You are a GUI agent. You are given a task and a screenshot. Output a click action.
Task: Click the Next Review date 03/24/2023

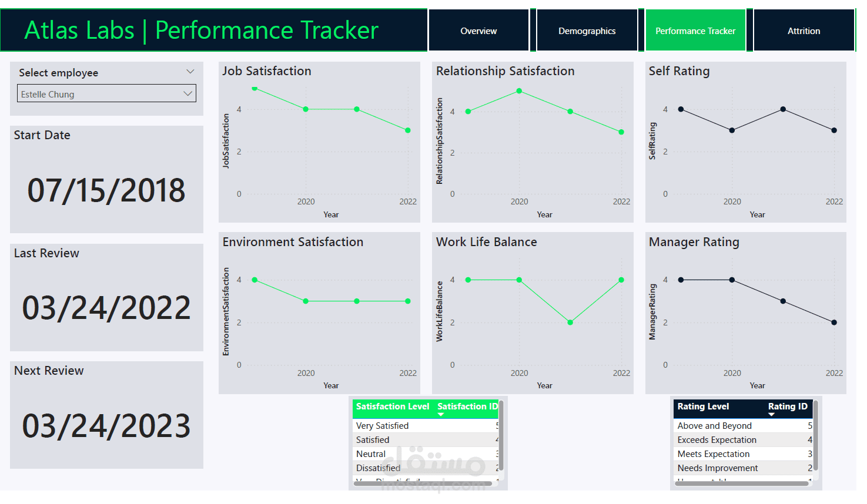click(x=106, y=426)
